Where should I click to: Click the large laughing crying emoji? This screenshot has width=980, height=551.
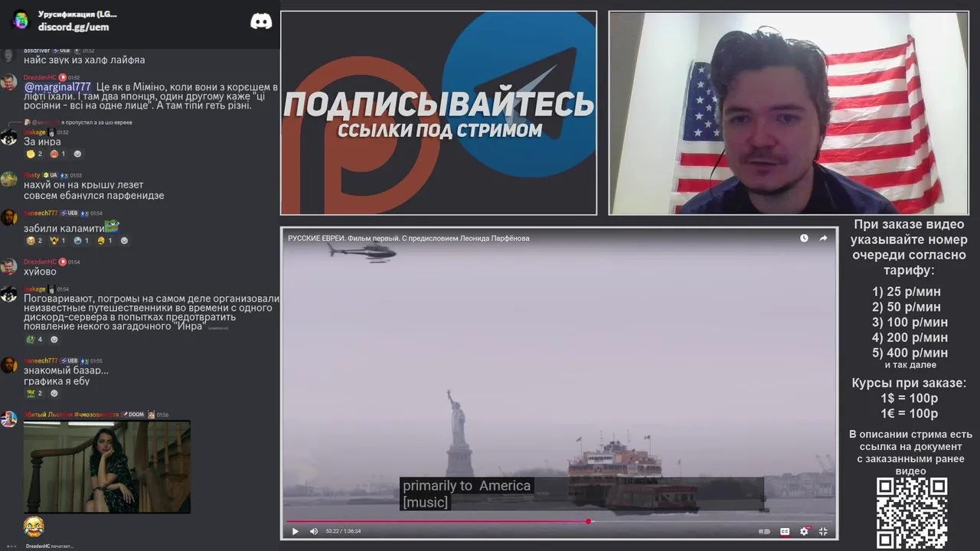(34, 527)
